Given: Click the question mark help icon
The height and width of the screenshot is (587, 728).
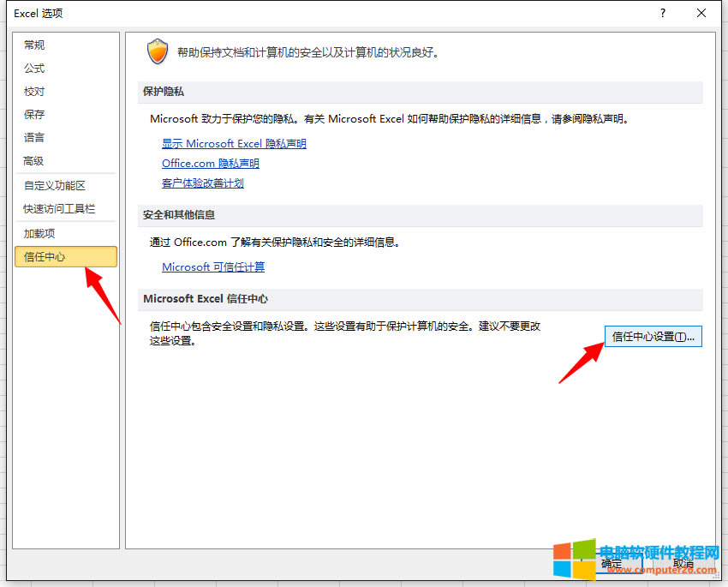Looking at the screenshot, I should pos(663,13).
